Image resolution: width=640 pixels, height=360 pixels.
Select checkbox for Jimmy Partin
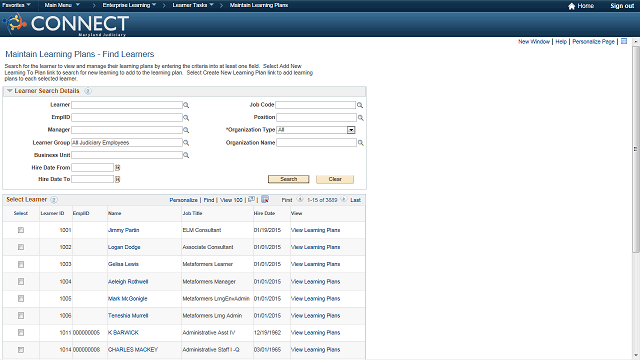click(x=21, y=230)
